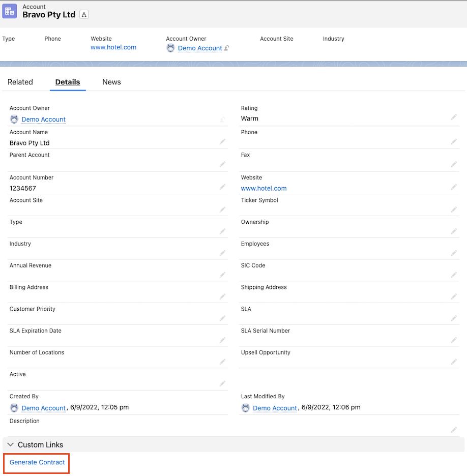
Task: Click the change owner icon in header
Action: (x=227, y=48)
